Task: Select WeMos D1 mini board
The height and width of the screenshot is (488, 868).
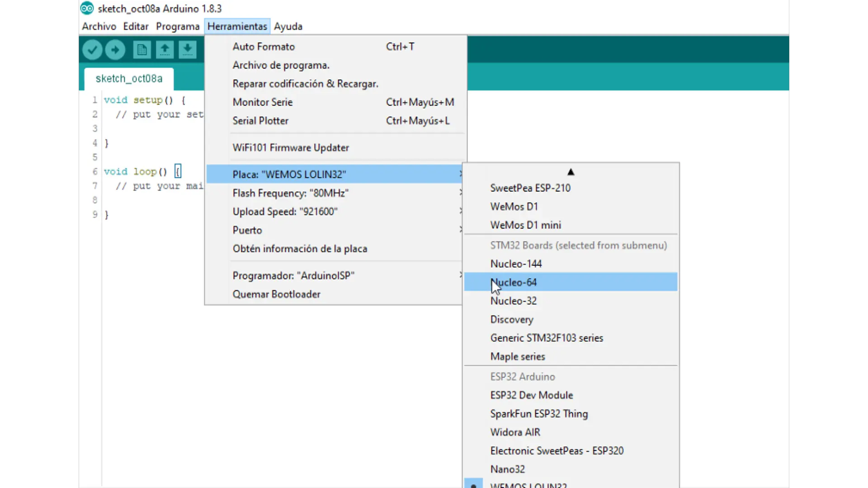Action: pos(571,225)
